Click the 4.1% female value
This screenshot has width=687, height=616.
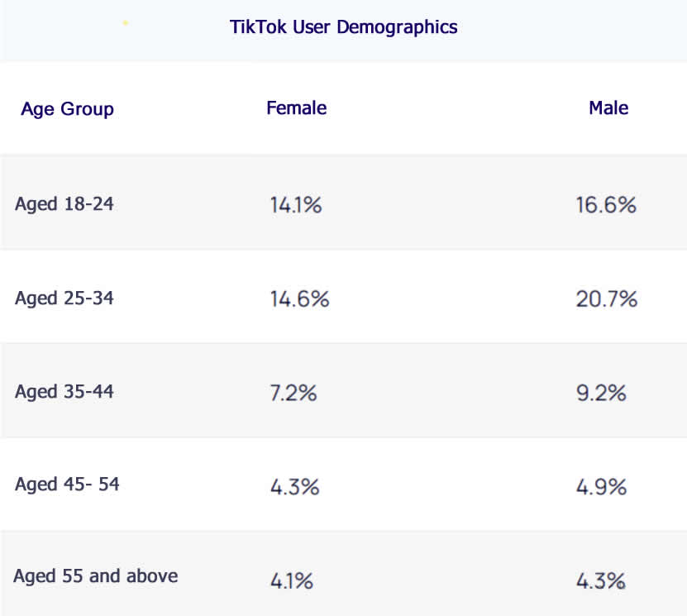click(x=292, y=581)
